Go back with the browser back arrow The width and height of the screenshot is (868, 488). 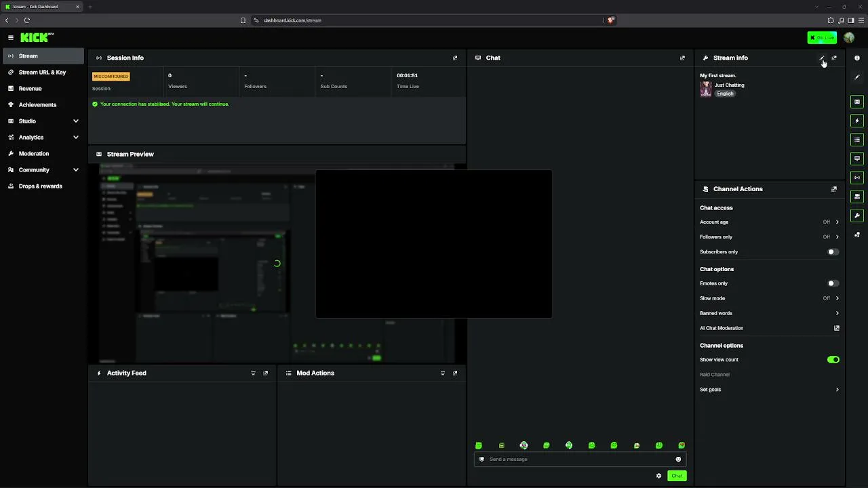[x=7, y=20]
